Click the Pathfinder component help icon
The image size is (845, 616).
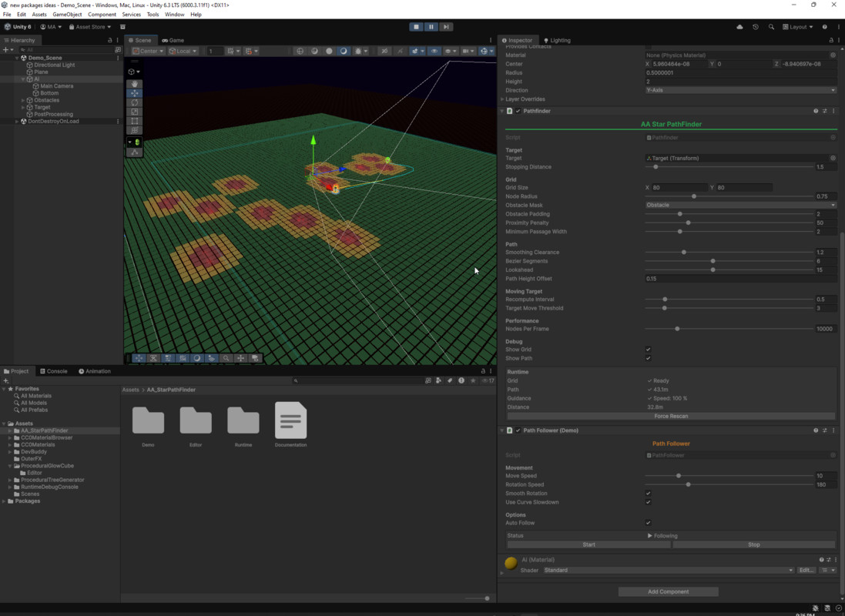[x=816, y=111]
